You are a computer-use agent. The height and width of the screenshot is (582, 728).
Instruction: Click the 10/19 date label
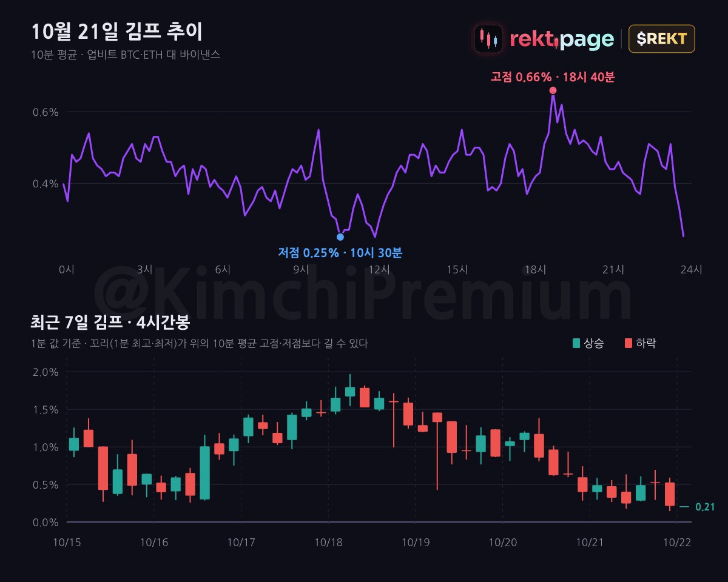point(415,541)
